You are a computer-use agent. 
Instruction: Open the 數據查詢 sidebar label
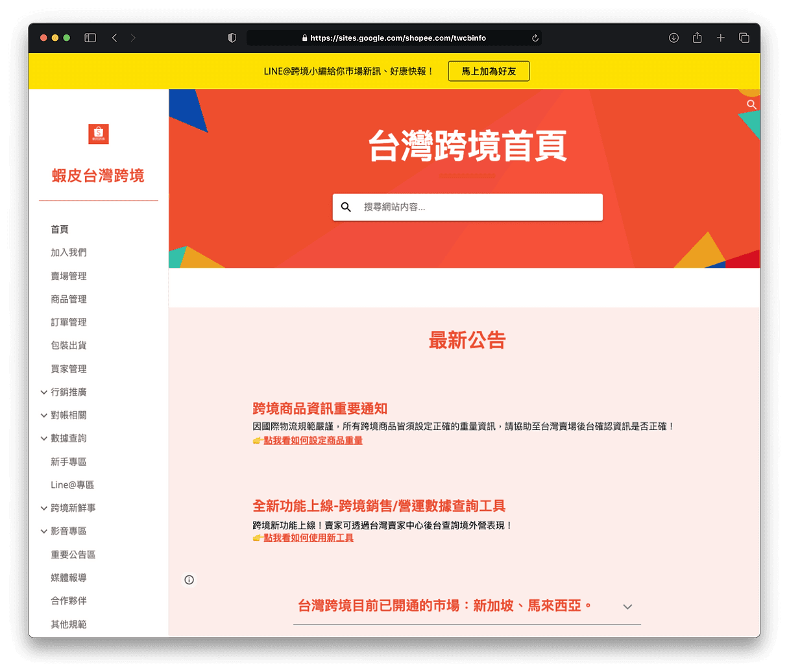(69, 438)
